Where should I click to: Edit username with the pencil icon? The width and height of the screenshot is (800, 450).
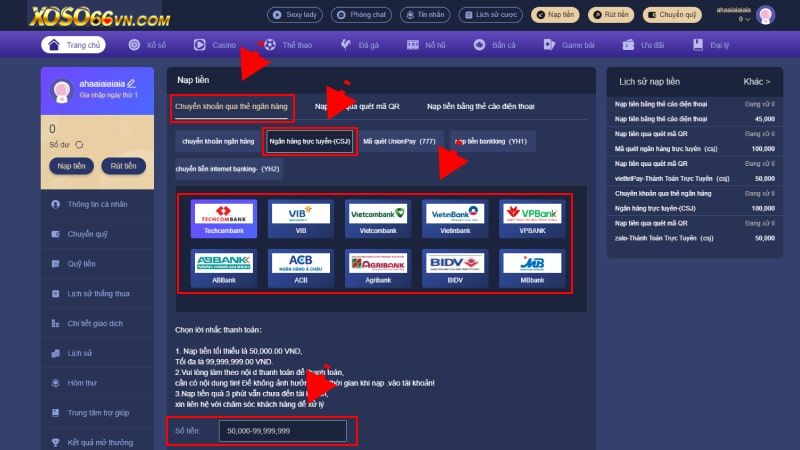click(x=132, y=83)
